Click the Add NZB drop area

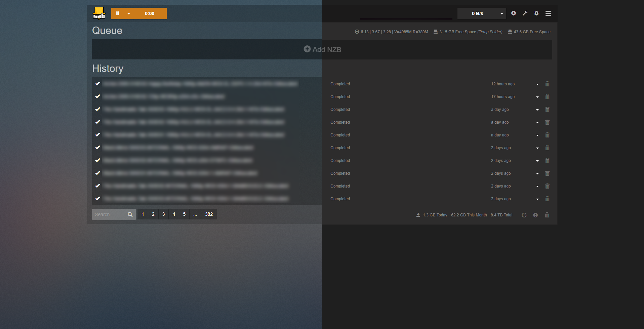point(322,49)
